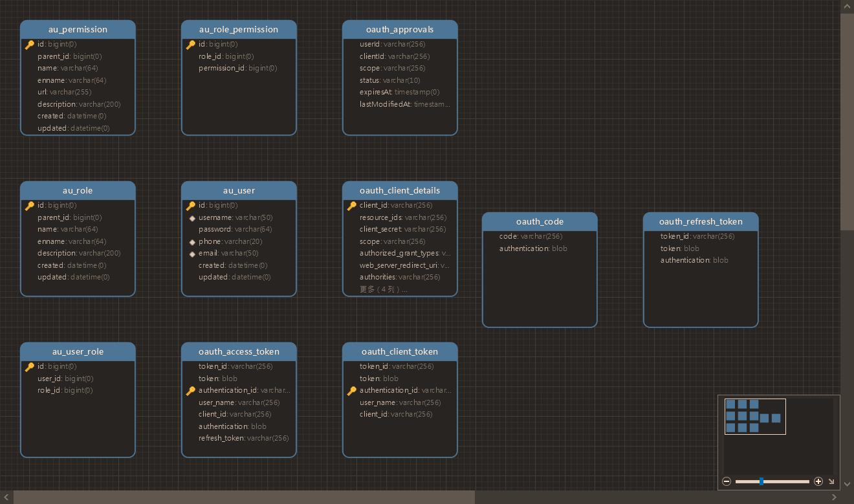Click key icon beside oauth_client_token authentication_id
Image resolution: width=854 pixels, height=504 pixels.
(352, 391)
